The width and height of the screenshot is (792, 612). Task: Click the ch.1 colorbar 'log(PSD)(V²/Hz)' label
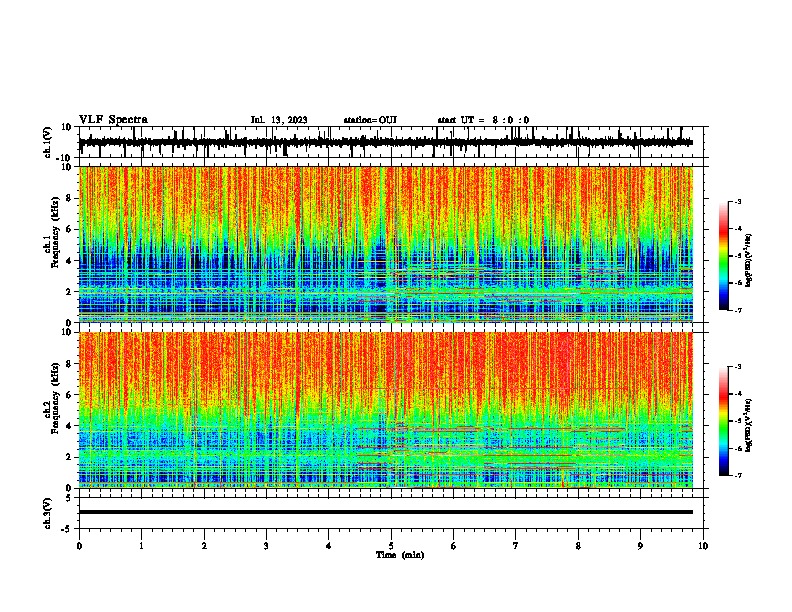[749, 260]
